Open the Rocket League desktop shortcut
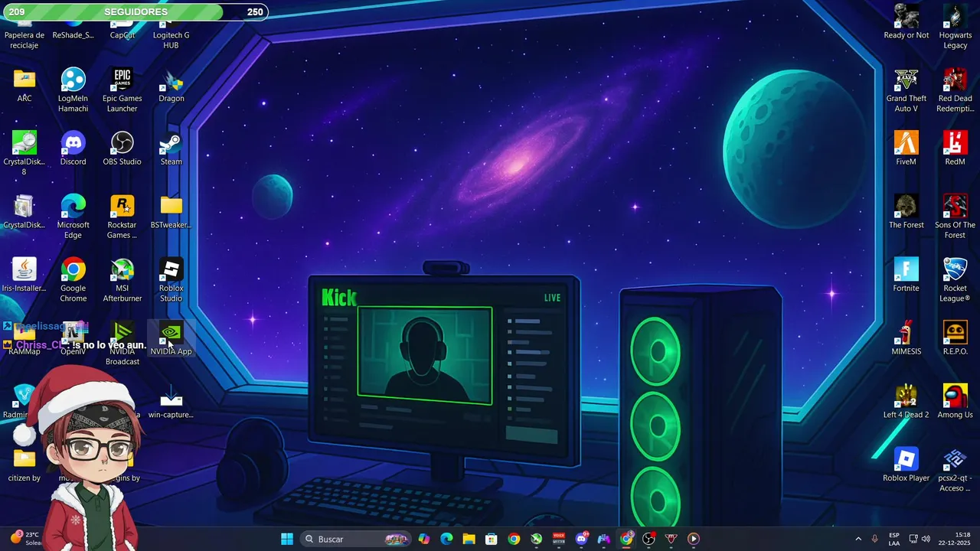Image resolution: width=980 pixels, height=551 pixels. click(955, 281)
